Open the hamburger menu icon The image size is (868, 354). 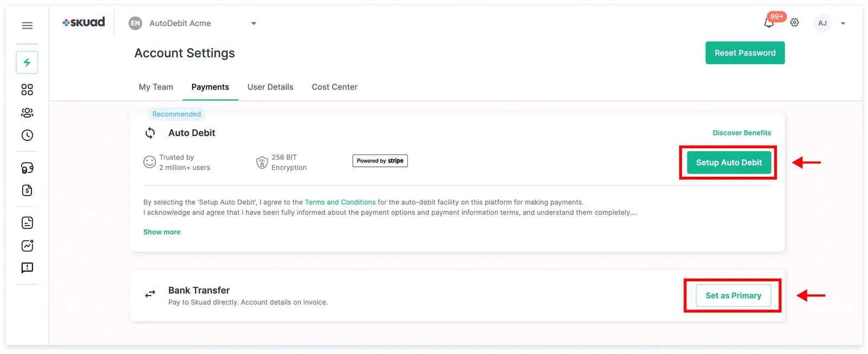coord(27,25)
